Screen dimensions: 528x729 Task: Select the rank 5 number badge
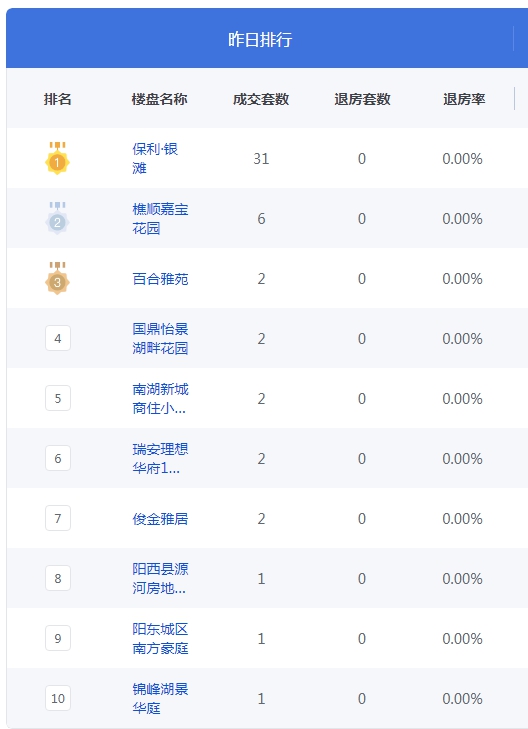(58, 398)
